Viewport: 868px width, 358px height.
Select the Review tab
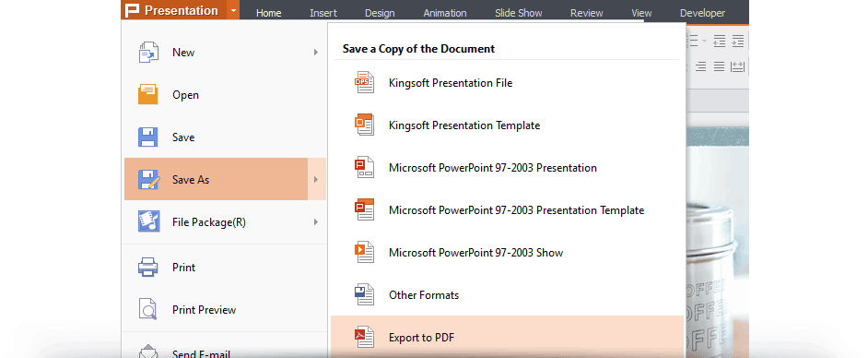tap(587, 13)
